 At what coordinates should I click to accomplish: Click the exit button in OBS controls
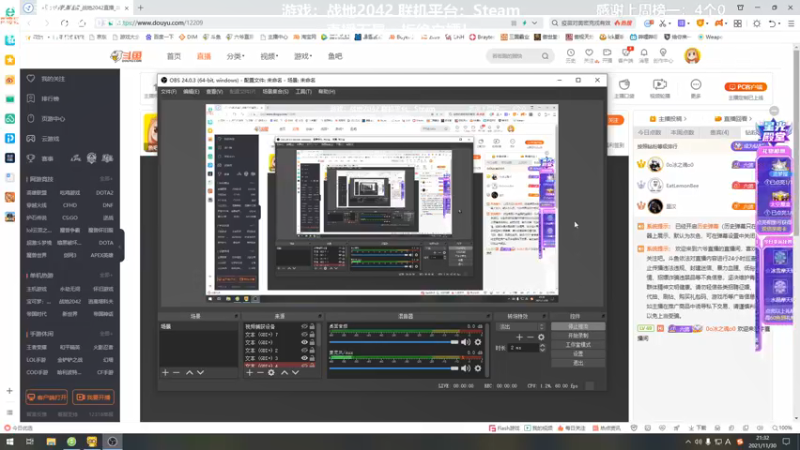[578, 363]
